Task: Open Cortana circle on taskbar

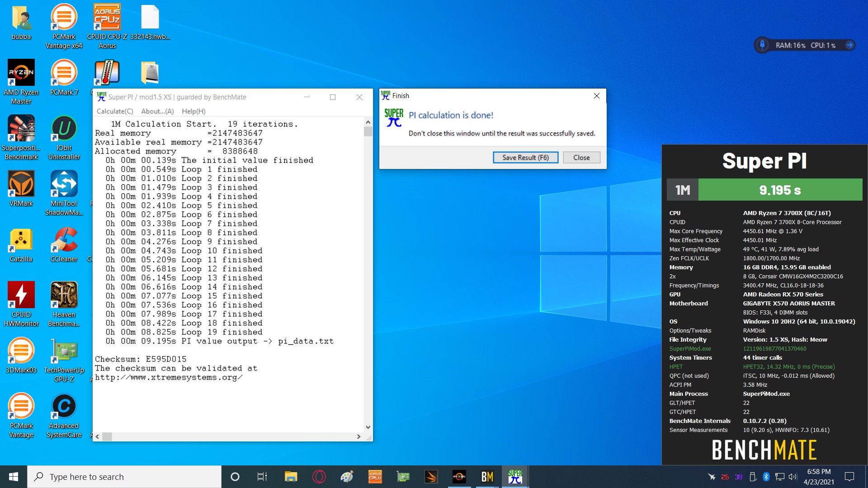Action: [235, 477]
